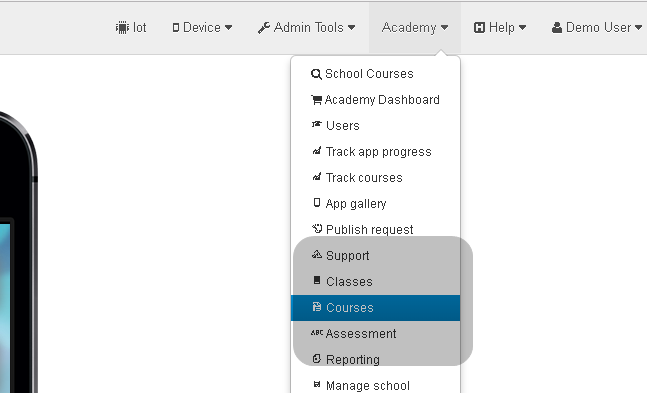
Task: Collapse the Academy dropdown menu
Action: (415, 28)
